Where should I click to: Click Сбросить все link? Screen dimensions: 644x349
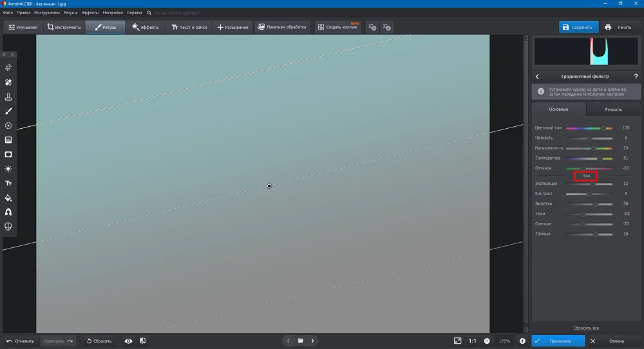click(586, 328)
